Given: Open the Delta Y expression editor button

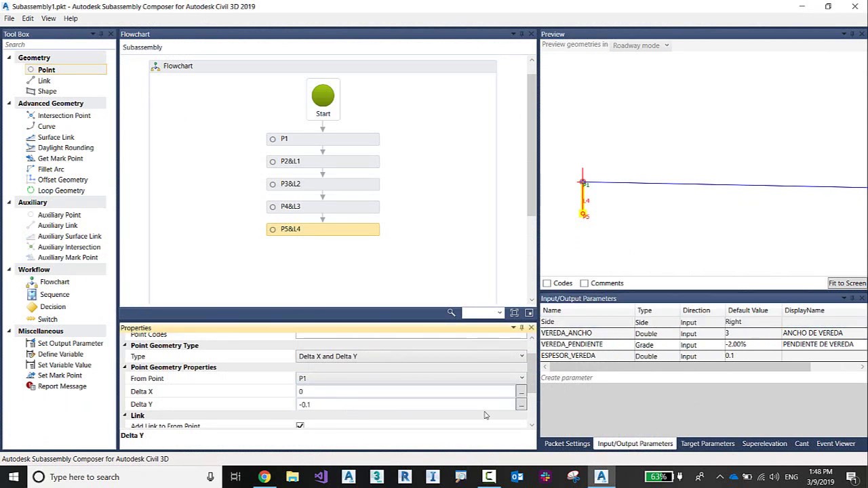Looking at the screenshot, I should [521, 405].
